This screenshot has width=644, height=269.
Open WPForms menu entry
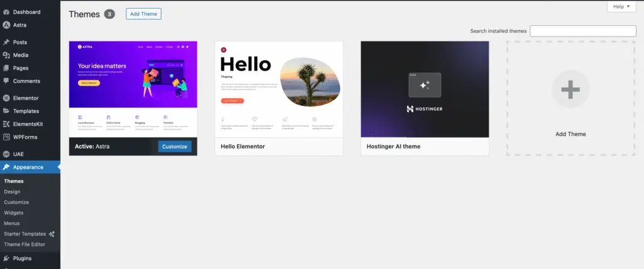pyautogui.click(x=30, y=137)
